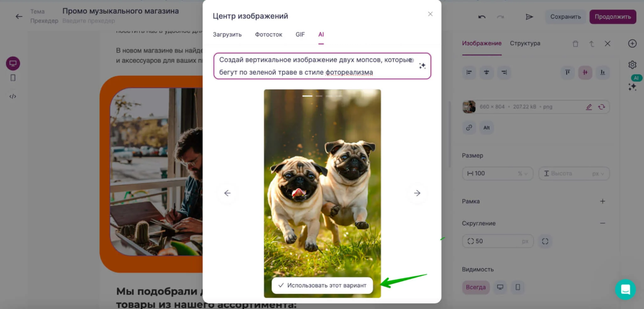Undo the last action
The width and height of the screenshot is (644, 309).
click(x=482, y=17)
